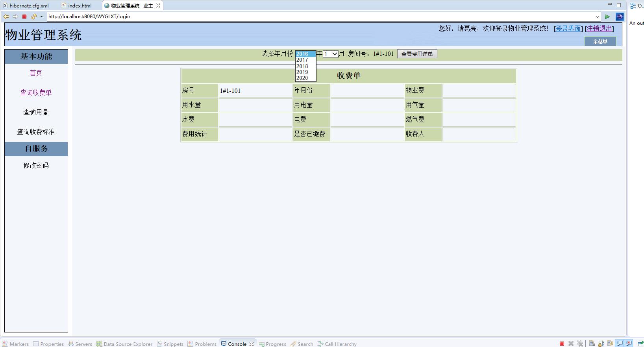
Task: Open the Data Source Explorer tab
Action: [124, 344]
